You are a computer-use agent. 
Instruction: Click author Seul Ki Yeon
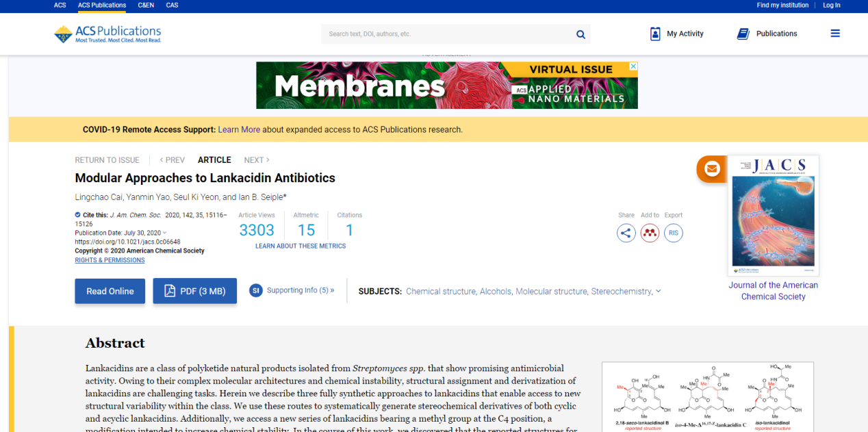pyautogui.click(x=196, y=197)
